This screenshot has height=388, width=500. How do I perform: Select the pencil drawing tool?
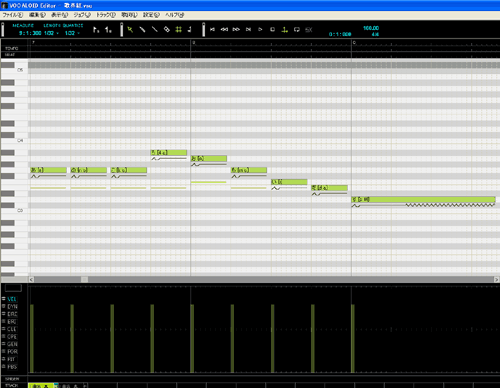142,30
